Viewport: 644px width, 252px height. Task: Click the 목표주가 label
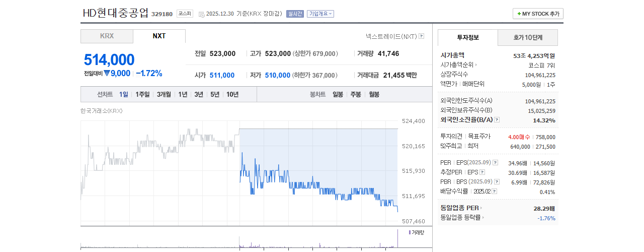coord(479,137)
